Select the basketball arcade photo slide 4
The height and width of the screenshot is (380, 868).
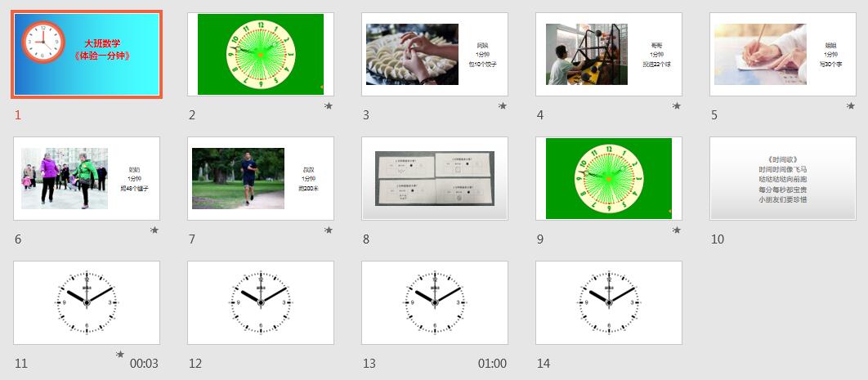(609, 54)
